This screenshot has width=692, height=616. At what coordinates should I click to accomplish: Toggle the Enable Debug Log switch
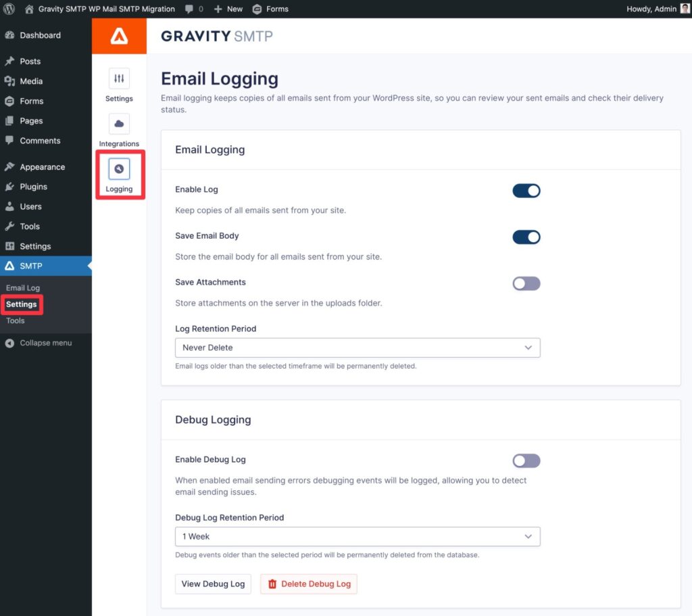(526, 460)
